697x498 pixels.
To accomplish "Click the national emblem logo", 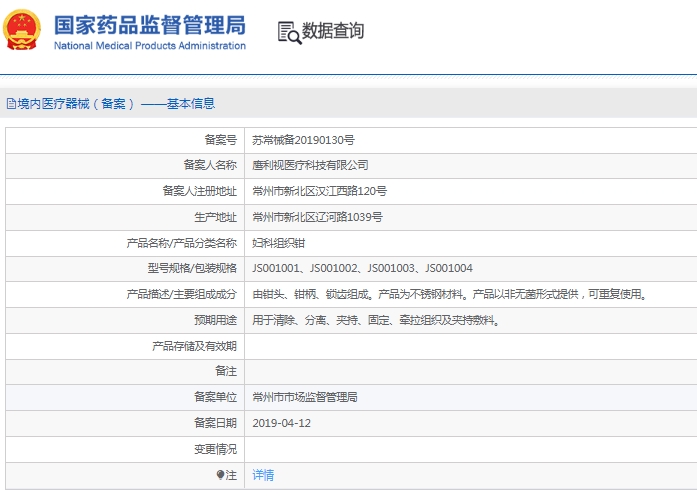I will 21,30.
